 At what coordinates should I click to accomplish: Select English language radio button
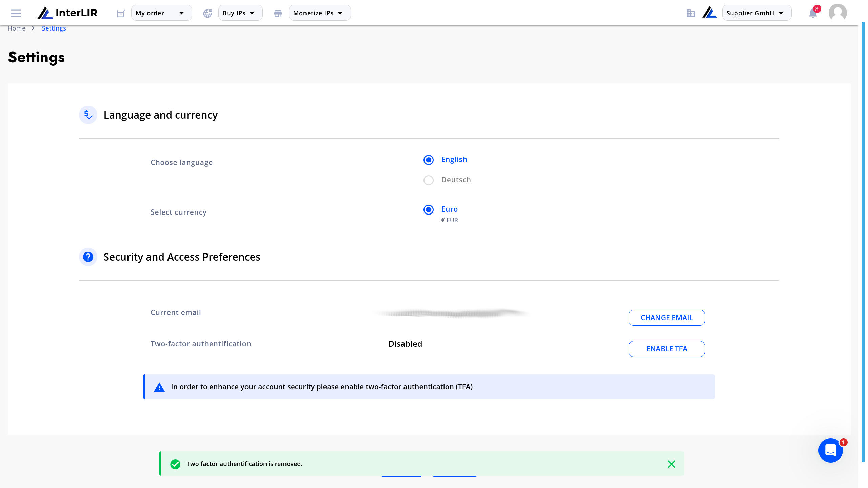click(429, 160)
